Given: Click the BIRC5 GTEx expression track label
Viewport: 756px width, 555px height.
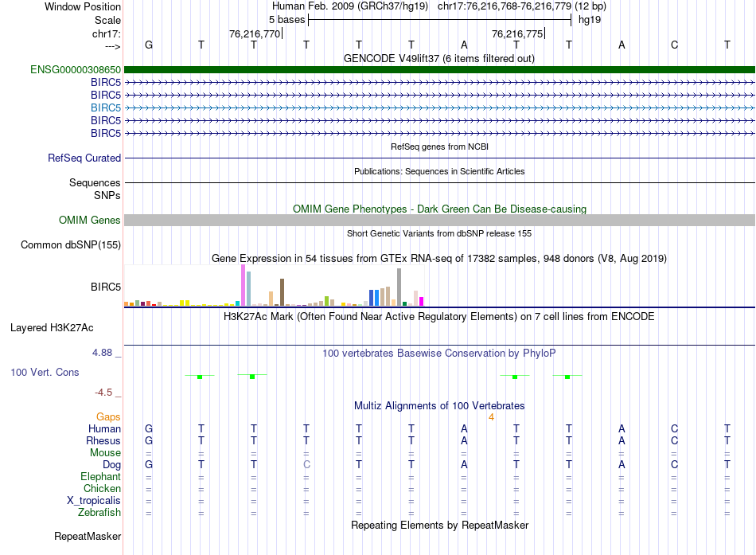Looking at the screenshot, I should click(106, 287).
